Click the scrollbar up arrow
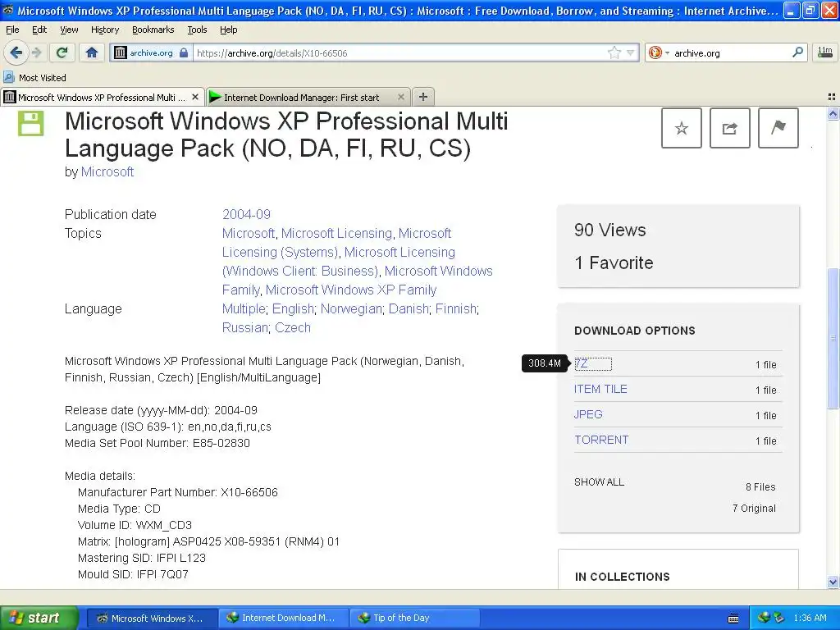Screen dimensions: 840x630 (833, 113)
